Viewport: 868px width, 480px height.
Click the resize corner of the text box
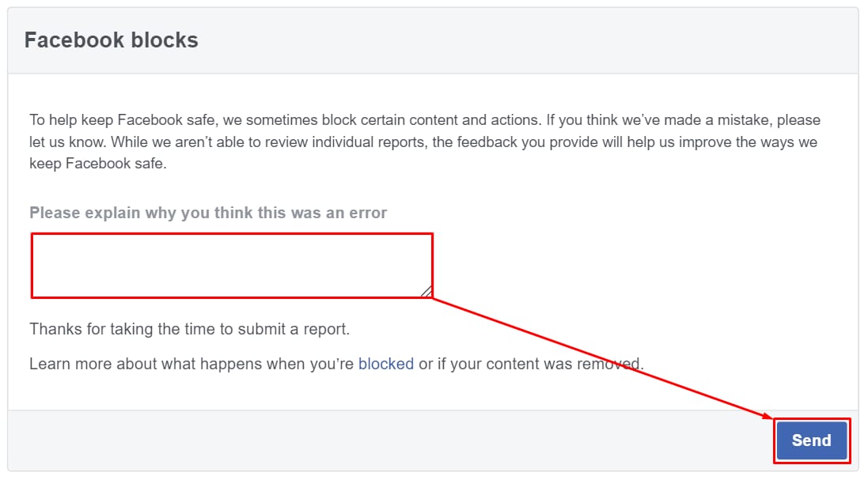click(x=427, y=293)
